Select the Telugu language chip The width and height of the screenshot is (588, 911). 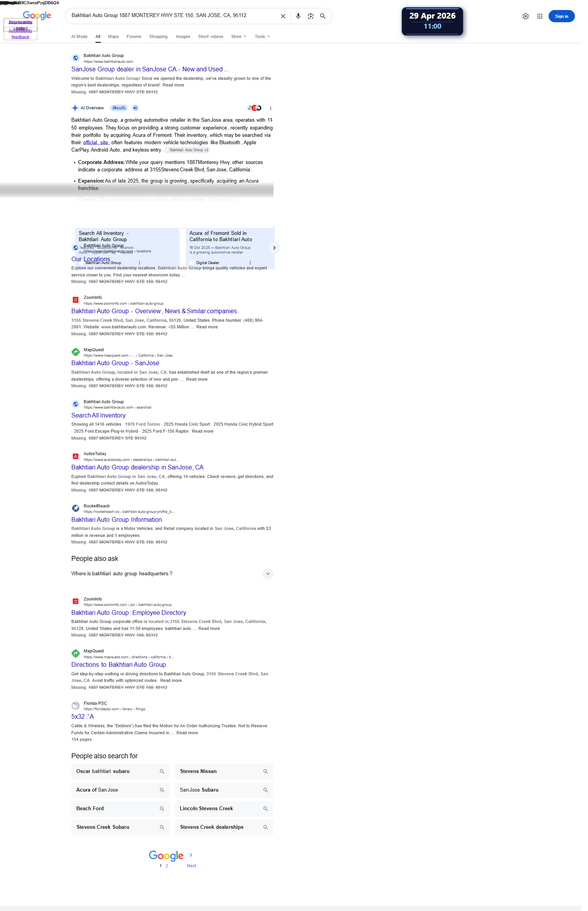tap(119, 108)
